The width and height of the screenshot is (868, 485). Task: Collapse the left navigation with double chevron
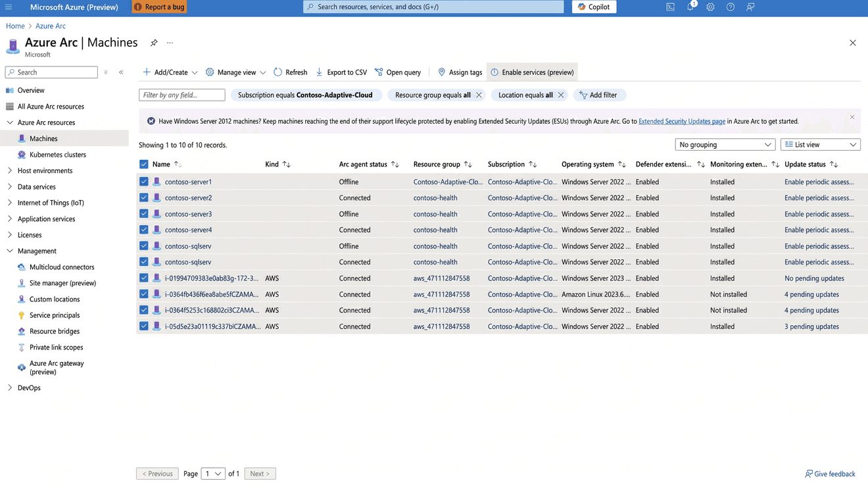(121, 72)
